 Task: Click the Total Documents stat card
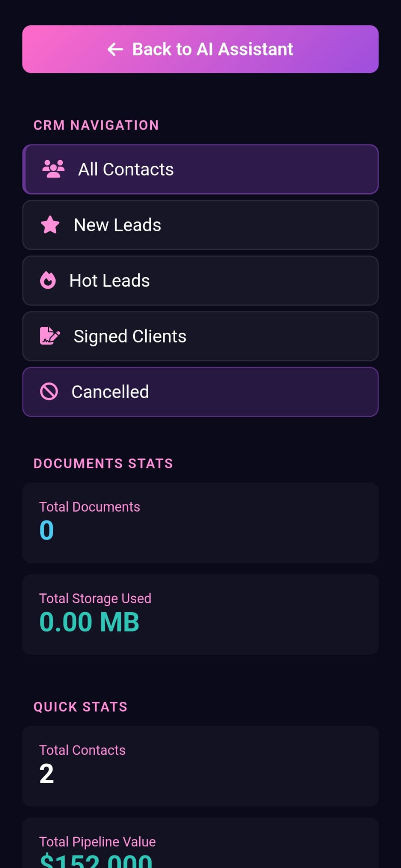pos(200,522)
